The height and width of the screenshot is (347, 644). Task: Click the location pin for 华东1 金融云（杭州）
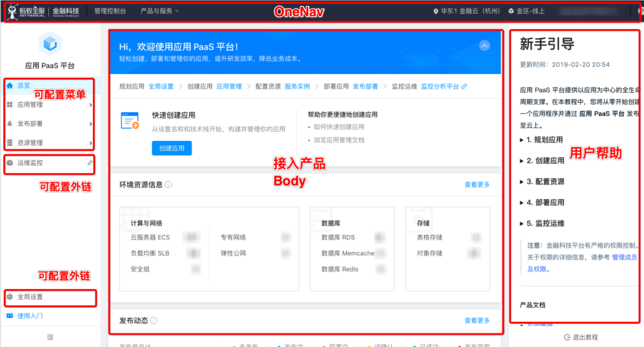click(437, 10)
